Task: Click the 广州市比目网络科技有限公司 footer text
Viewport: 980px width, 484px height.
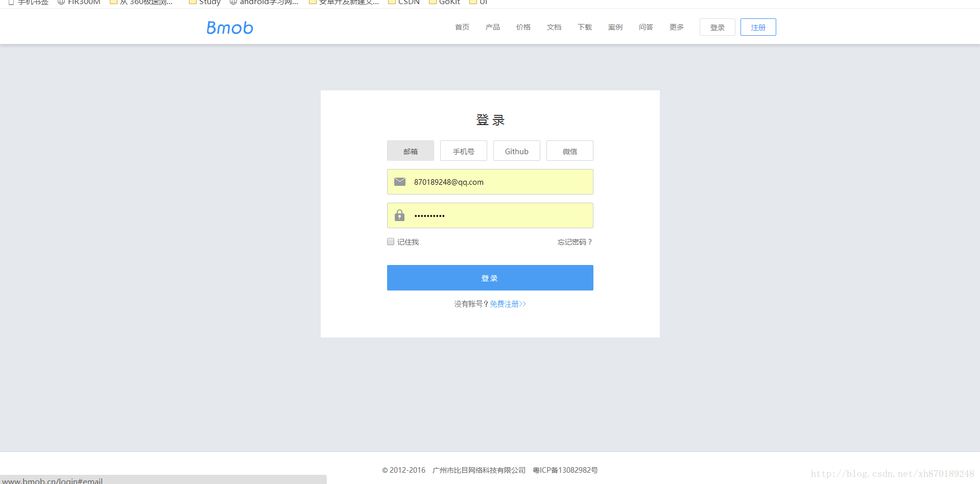Action: pyautogui.click(x=479, y=470)
